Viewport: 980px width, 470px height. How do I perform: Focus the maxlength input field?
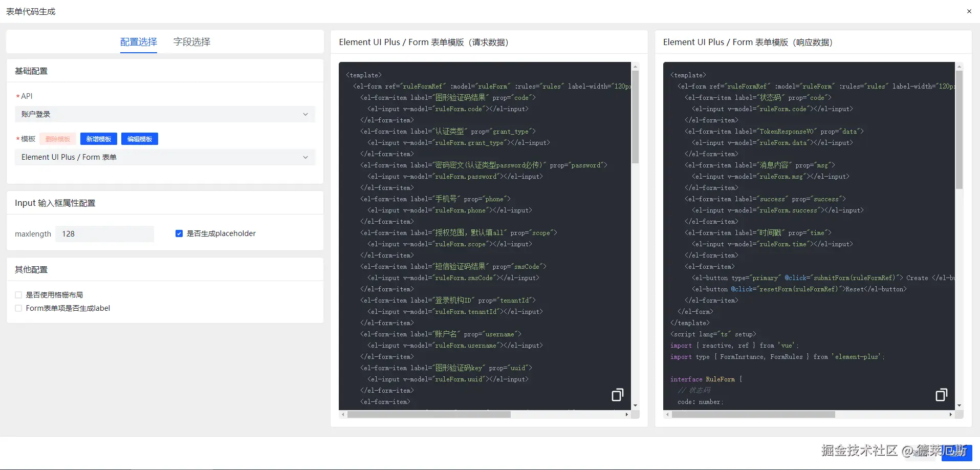pos(104,234)
